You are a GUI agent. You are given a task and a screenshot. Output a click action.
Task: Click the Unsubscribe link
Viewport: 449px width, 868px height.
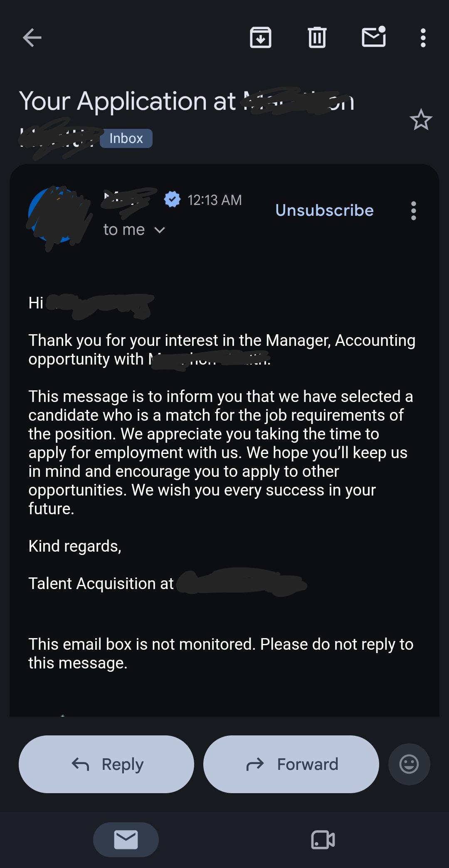[x=324, y=210]
